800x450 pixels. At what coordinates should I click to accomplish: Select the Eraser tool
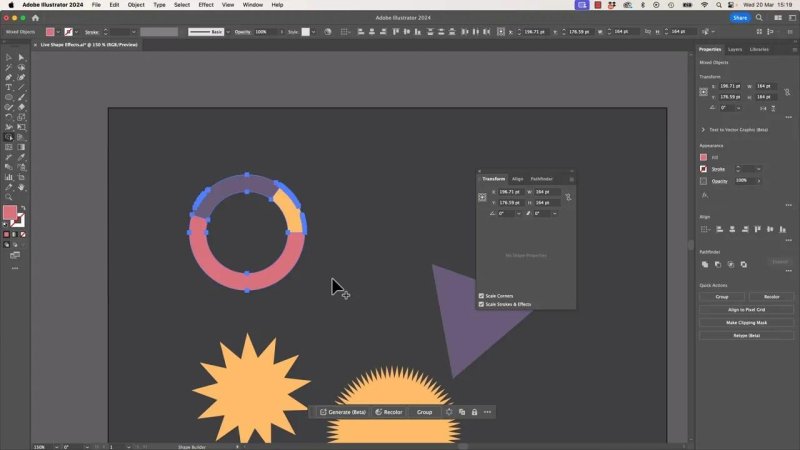[21, 107]
